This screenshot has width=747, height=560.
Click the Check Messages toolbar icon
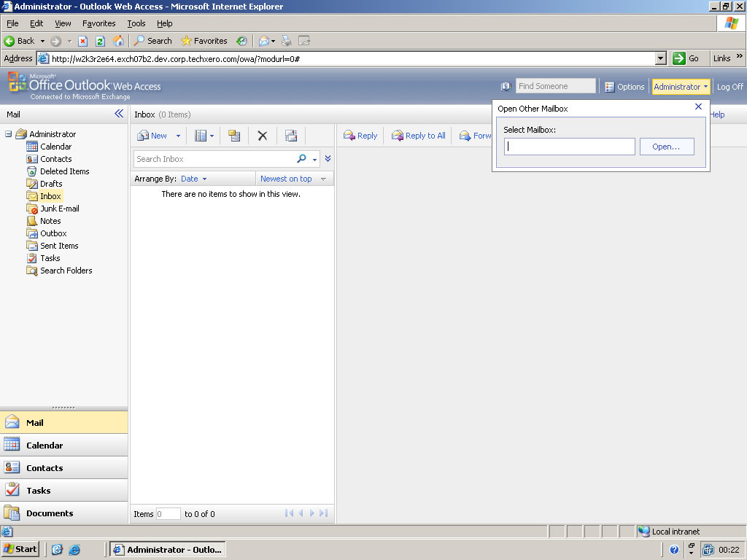click(291, 136)
